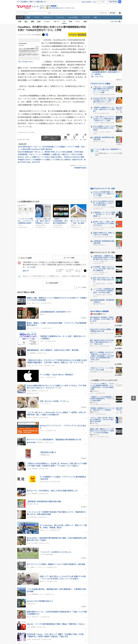
Task: Open トピックス一覧 link
Action: click(115, 21)
